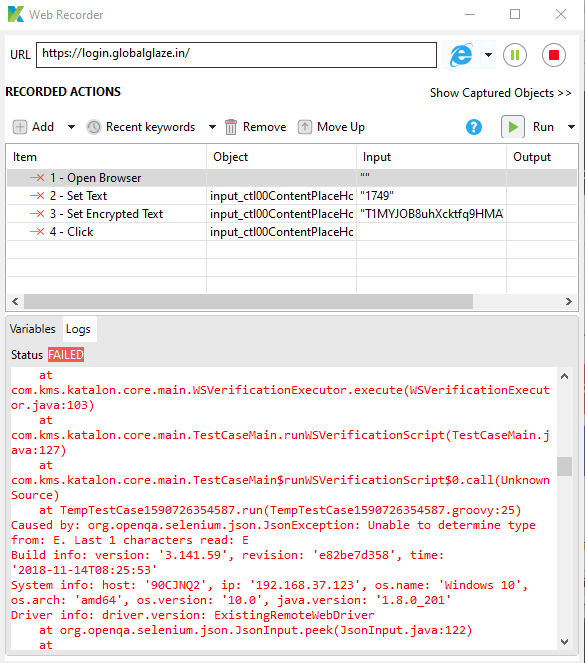Click the log scrollbar down arrow

tap(564, 642)
